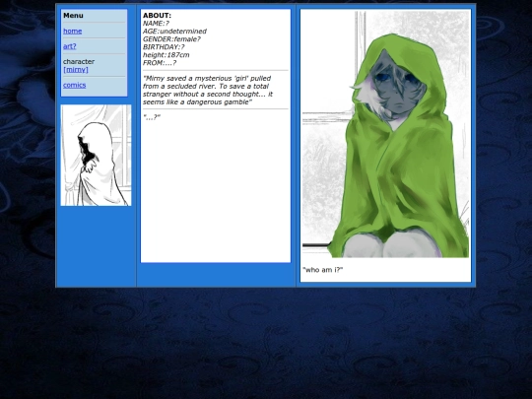The height and width of the screenshot is (399, 532).
Task: Click the Menu heading
Action: coord(73,16)
